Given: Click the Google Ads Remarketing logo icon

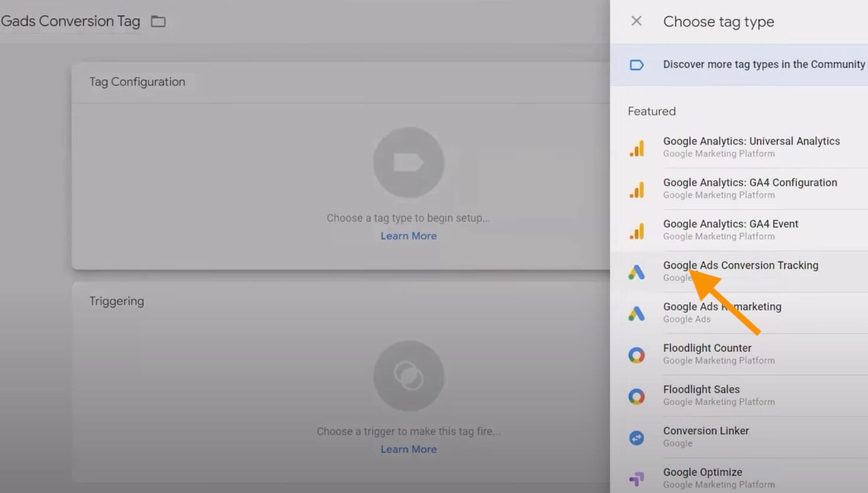Looking at the screenshot, I should tap(637, 313).
